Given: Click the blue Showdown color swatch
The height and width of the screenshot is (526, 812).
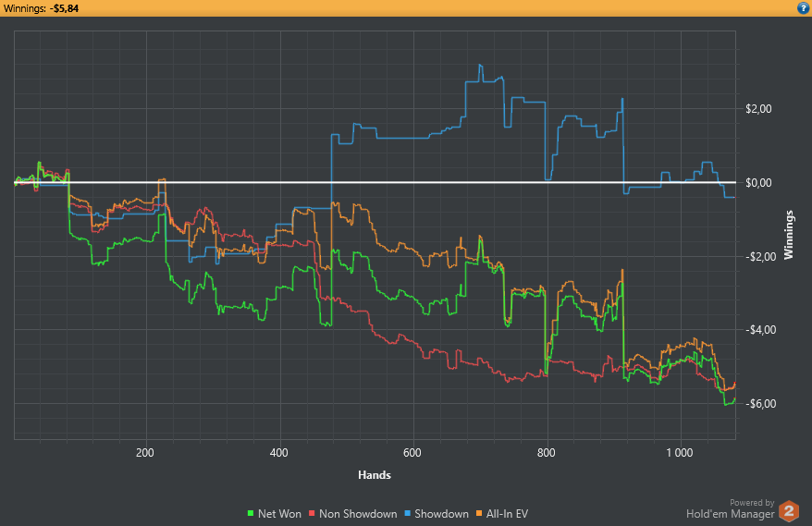Looking at the screenshot, I should pyautogui.click(x=408, y=514).
